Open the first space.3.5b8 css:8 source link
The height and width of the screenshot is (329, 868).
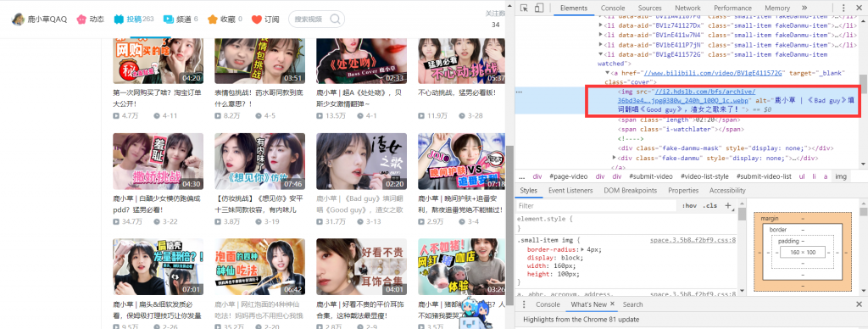tap(693, 240)
